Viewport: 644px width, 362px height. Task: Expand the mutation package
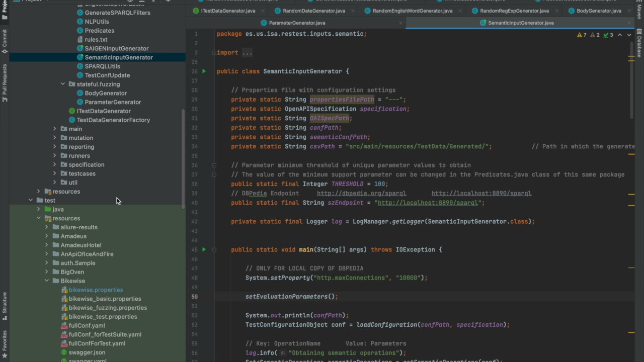[x=55, y=138]
